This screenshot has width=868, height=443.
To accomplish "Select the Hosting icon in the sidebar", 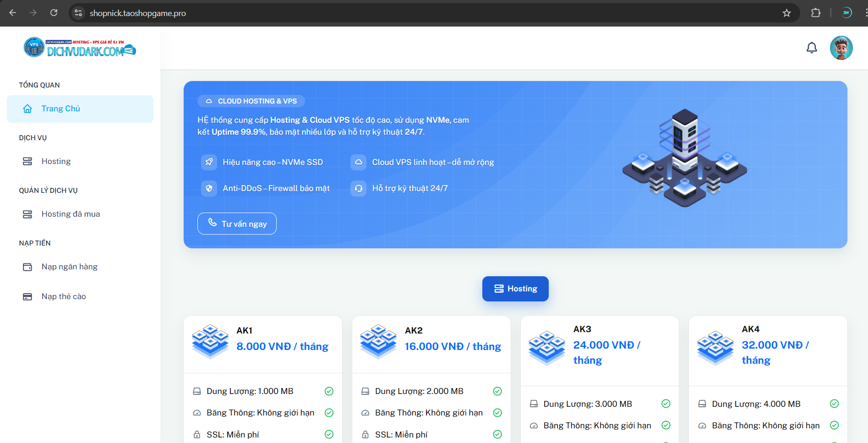I will tap(27, 161).
